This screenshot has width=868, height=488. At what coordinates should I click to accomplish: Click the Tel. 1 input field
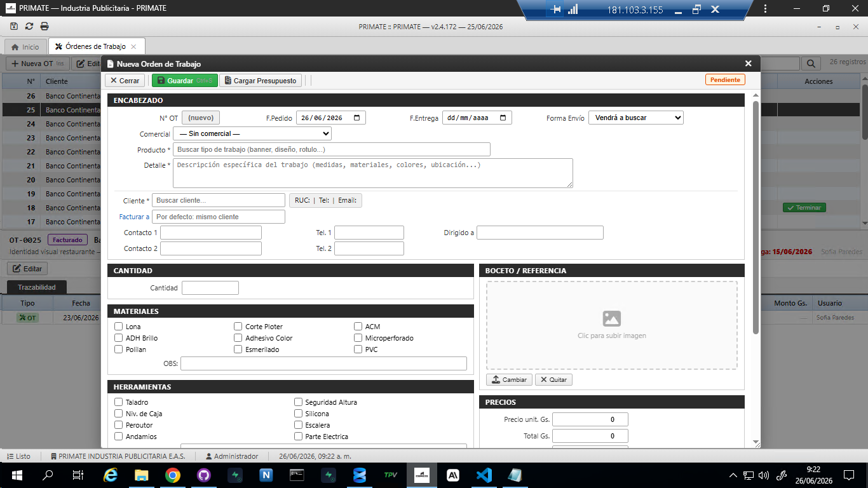pyautogui.click(x=369, y=233)
